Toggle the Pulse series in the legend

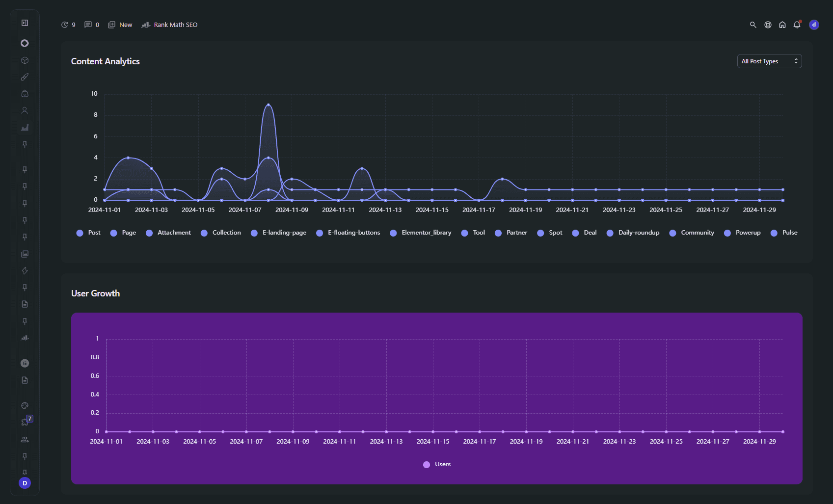pos(784,233)
